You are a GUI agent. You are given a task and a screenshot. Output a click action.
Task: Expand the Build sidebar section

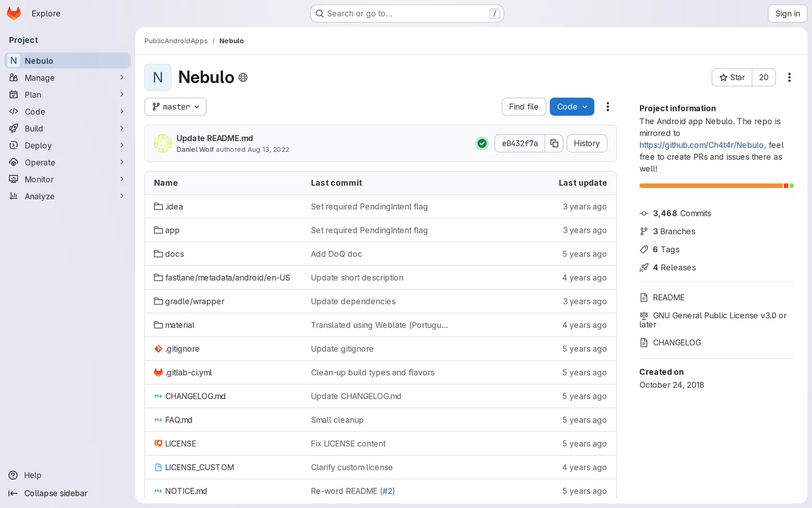click(x=68, y=129)
